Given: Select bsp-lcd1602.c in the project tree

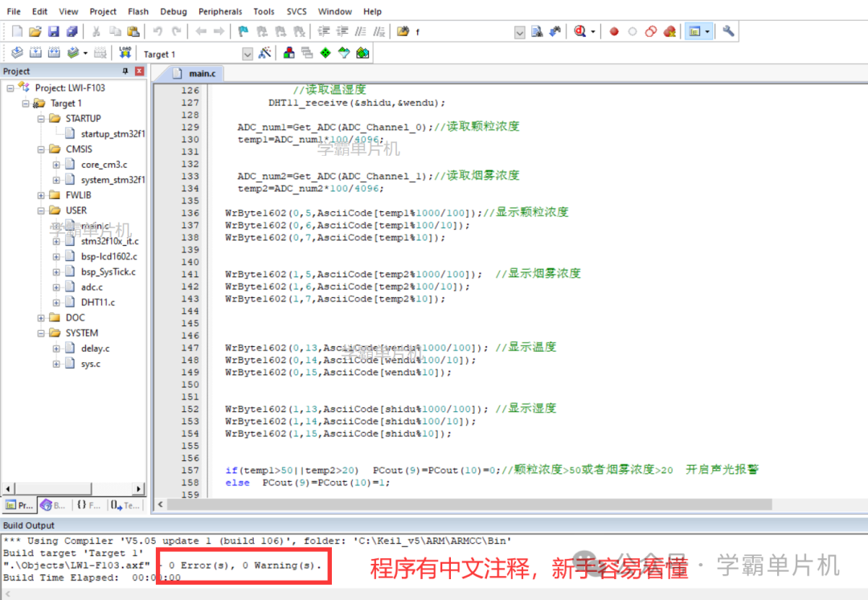Looking at the screenshot, I should coord(109,256).
